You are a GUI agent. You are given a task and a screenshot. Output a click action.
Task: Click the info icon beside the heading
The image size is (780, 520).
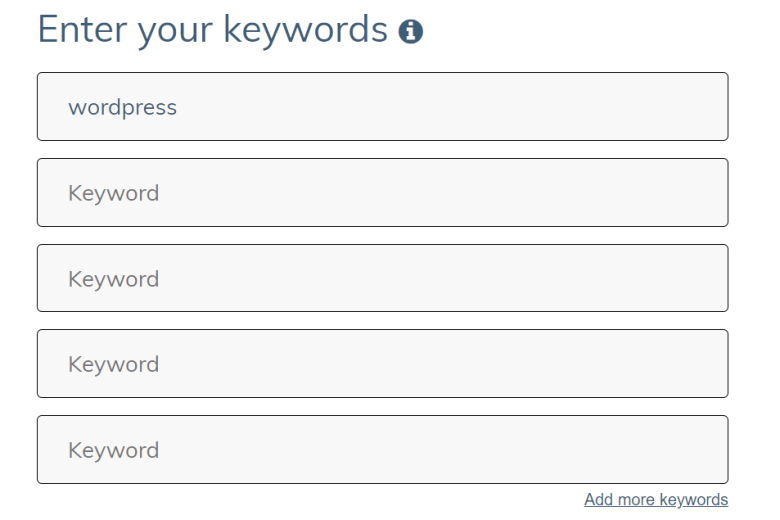tap(410, 32)
